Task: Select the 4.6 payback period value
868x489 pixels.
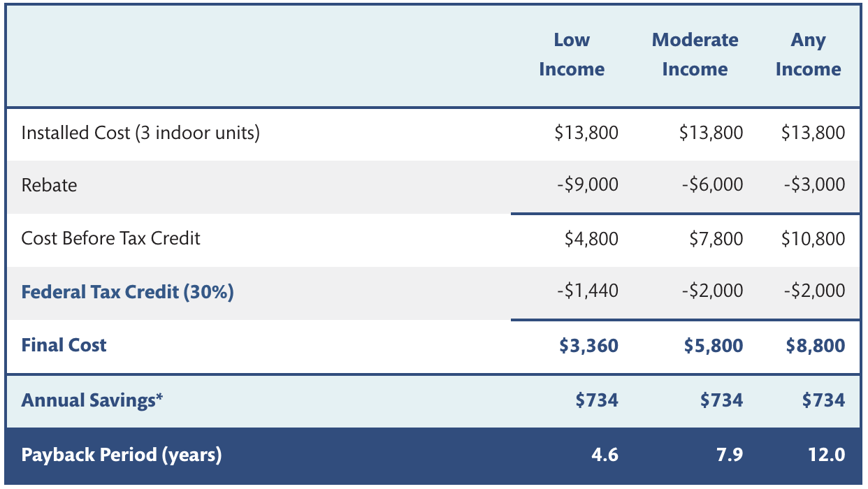Action: (604, 455)
